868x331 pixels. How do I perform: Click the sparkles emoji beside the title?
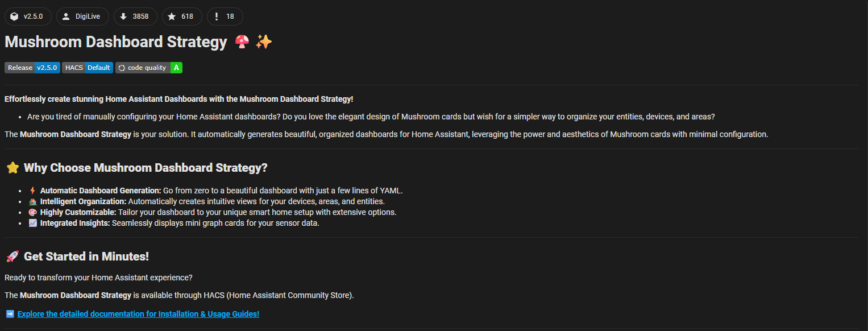click(x=264, y=42)
